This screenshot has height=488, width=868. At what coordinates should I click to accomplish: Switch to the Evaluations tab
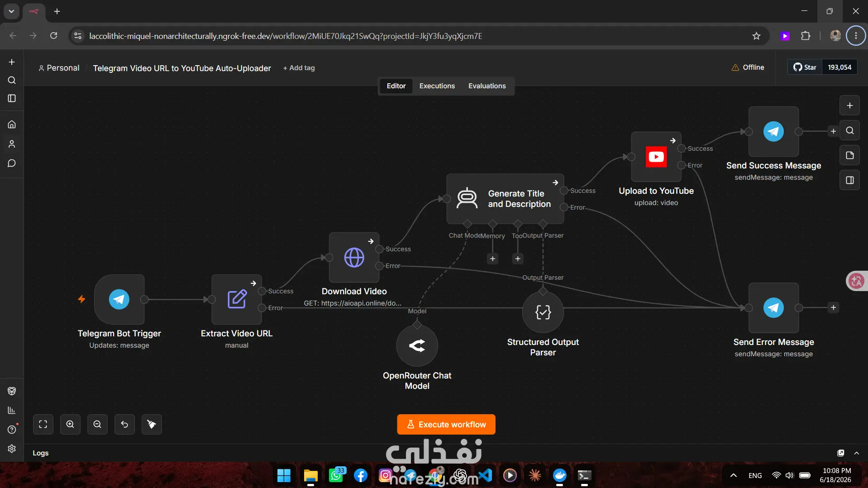(487, 86)
